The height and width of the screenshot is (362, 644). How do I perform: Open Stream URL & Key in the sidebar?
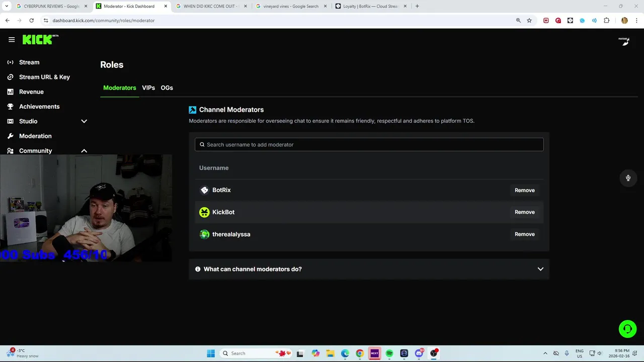tap(44, 77)
